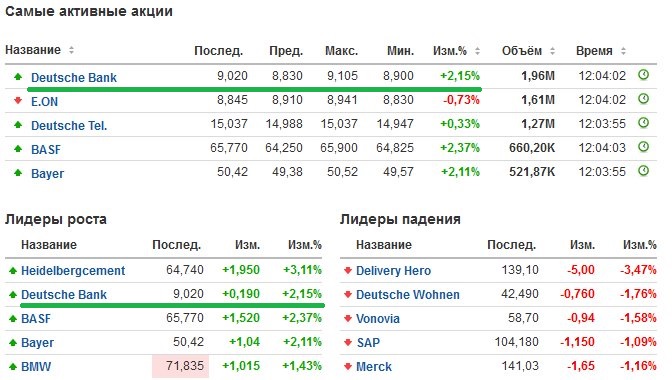
Task: Sort active stocks by Изм.% arrows
Action: pyautogui.click(x=477, y=51)
